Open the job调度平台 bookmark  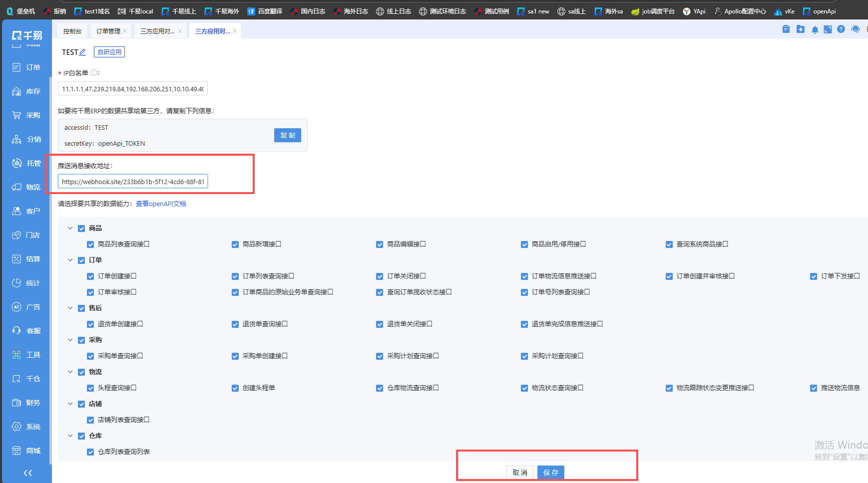(653, 11)
